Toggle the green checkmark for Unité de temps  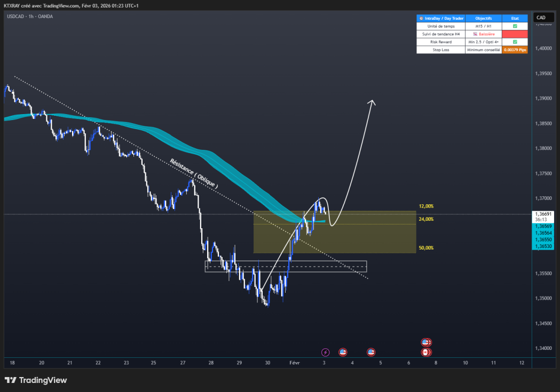click(514, 26)
